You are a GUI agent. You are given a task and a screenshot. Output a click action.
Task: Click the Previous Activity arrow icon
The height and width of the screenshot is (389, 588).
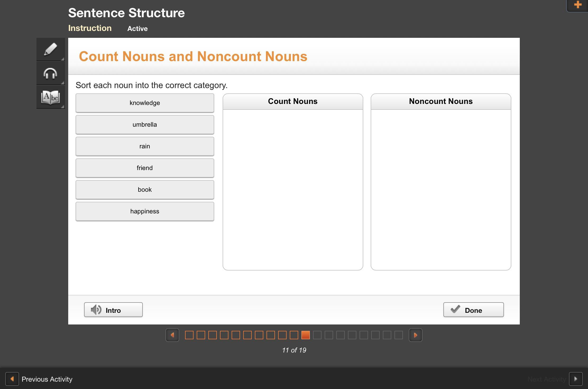coord(12,379)
